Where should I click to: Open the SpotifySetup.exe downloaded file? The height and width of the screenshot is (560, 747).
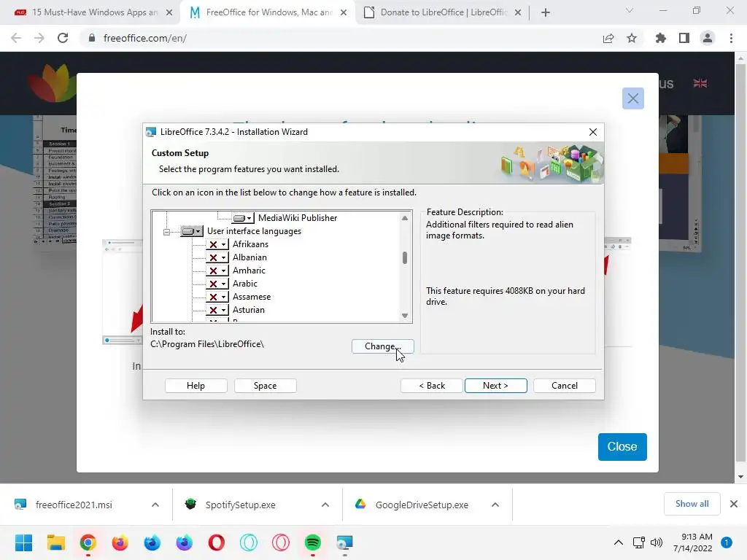(x=241, y=505)
